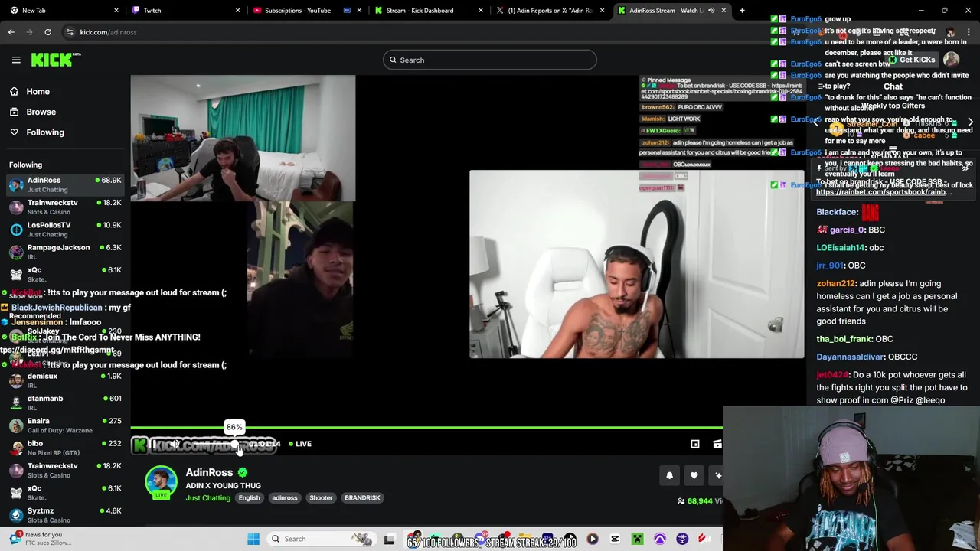The width and height of the screenshot is (980, 551).
Task: Open the RampageJackson channel
Action: pyautogui.click(x=65, y=252)
